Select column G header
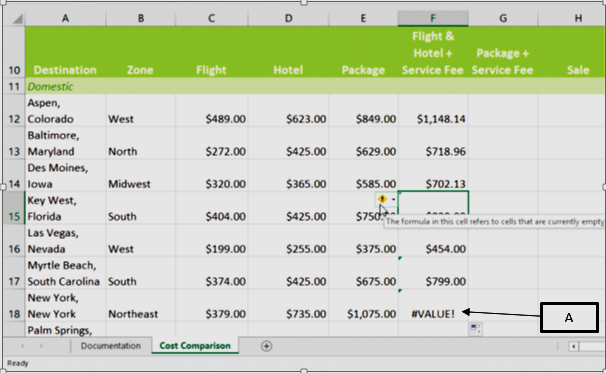 point(503,19)
